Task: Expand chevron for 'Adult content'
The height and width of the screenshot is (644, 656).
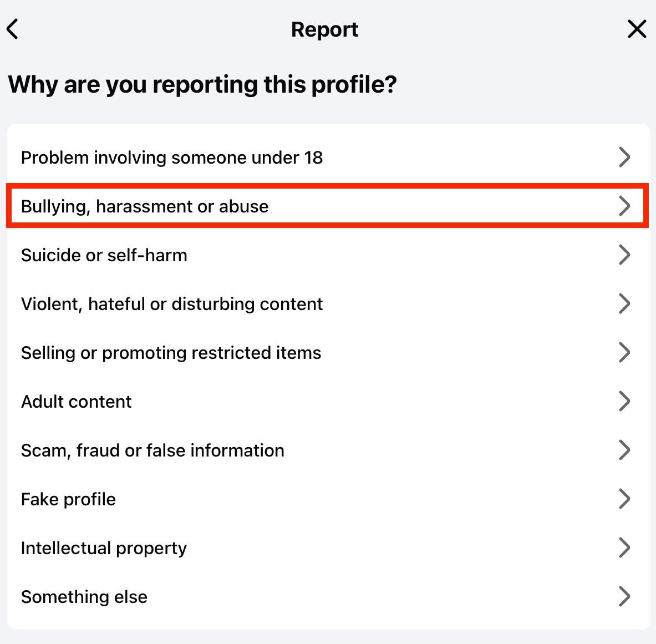Action: [x=624, y=402]
